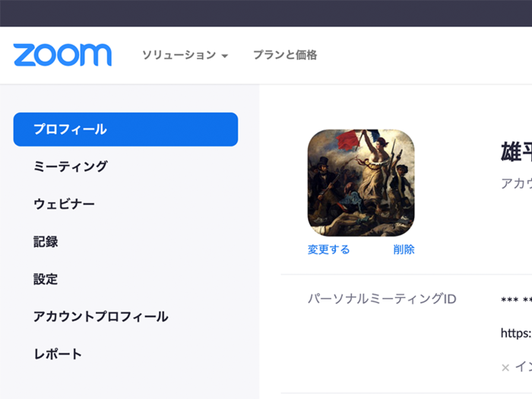Open ミーティング in the sidebar
The height and width of the screenshot is (399, 532).
(71, 166)
